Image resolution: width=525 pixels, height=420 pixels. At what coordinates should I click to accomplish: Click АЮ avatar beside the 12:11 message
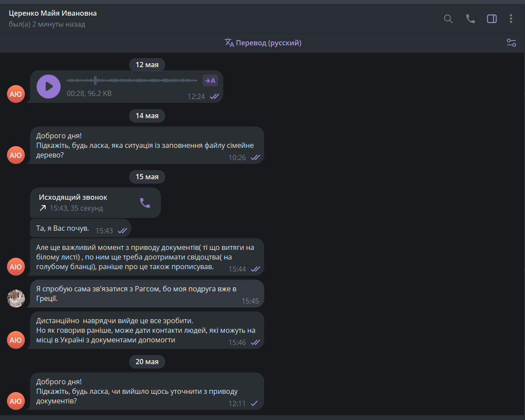tap(16, 401)
